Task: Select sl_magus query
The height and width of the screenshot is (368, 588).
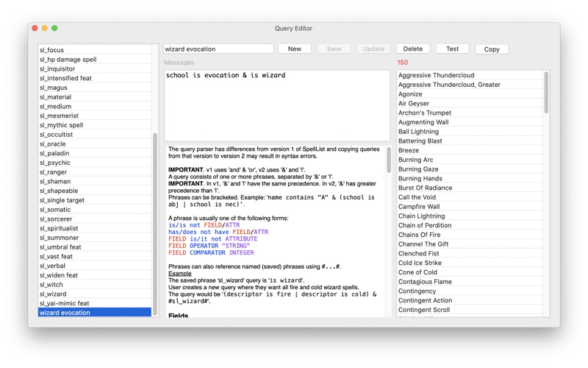Action: tap(95, 88)
